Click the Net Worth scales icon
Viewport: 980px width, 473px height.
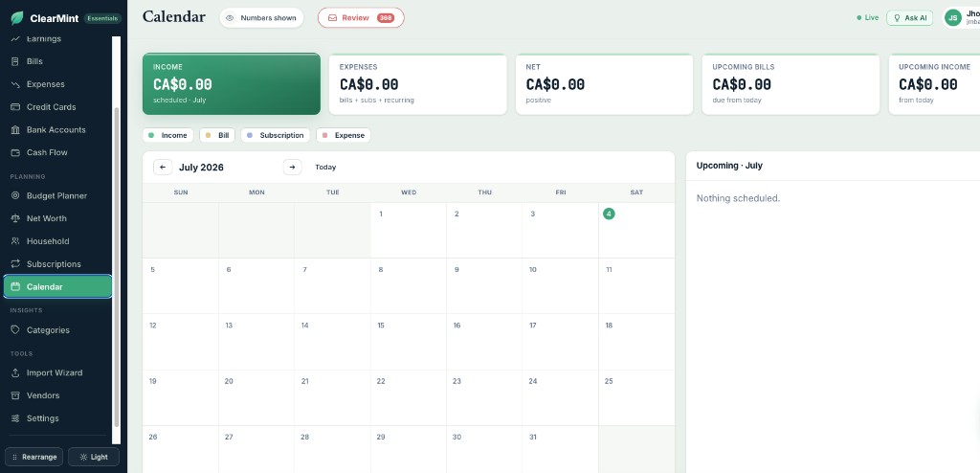coord(15,218)
